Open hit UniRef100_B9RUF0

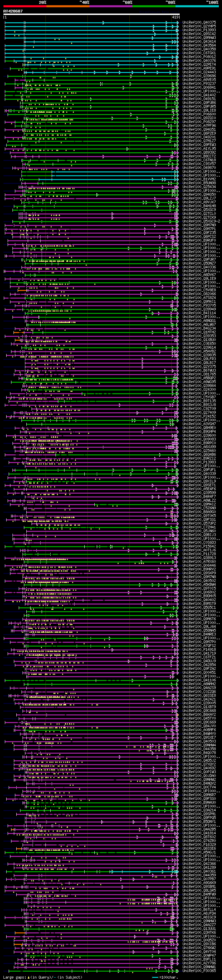[x=199, y=241]
